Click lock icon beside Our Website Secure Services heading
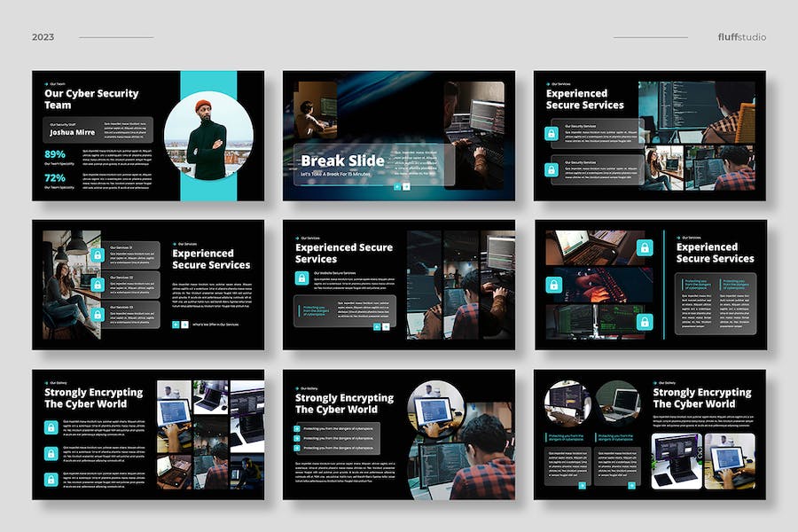 pyautogui.click(x=301, y=278)
